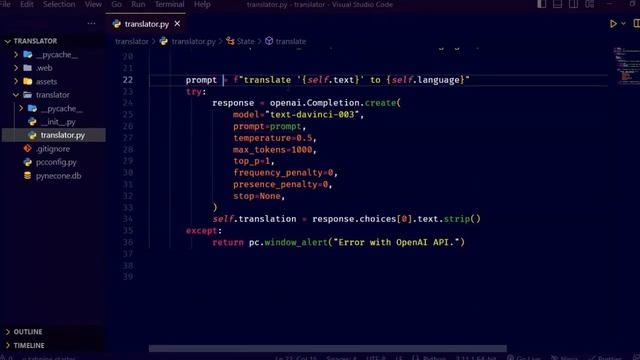Viewport: 640px width, 360px height.
Task: Click "Error with OpenAI API." string
Action: click(x=396, y=242)
